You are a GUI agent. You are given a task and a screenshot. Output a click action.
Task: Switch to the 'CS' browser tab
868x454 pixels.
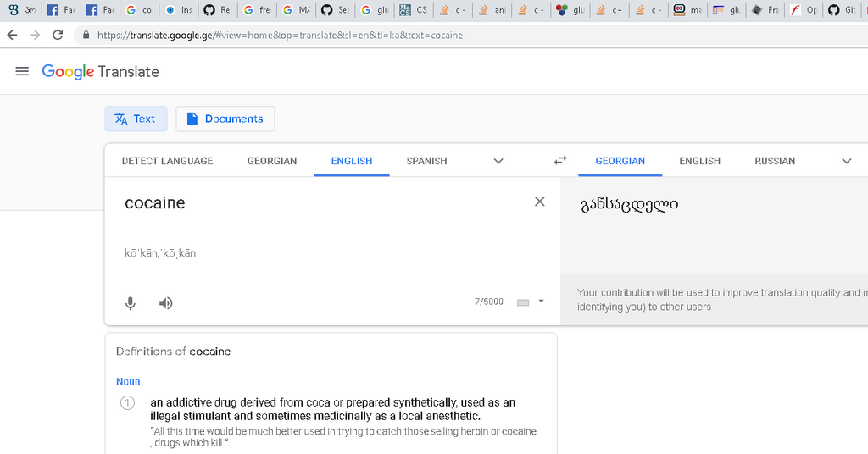coord(414,10)
